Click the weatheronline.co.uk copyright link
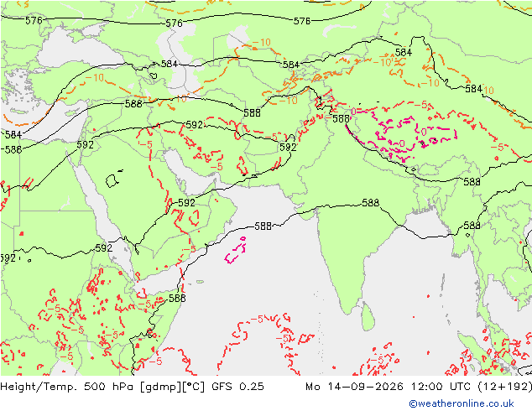This screenshot has width=532, height=411. pos(462,403)
